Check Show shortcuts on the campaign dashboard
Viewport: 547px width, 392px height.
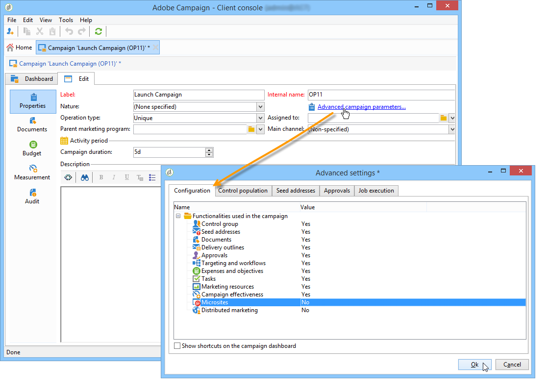point(177,346)
